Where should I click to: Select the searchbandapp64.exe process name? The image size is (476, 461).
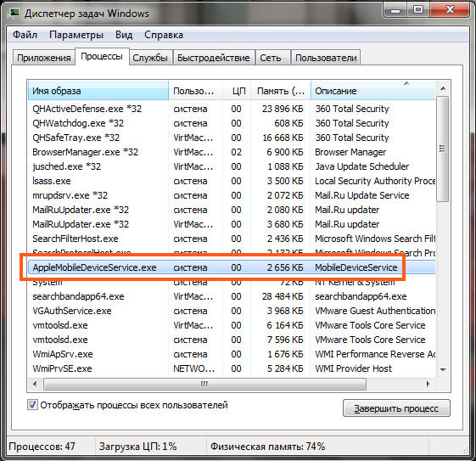(x=78, y=296)
